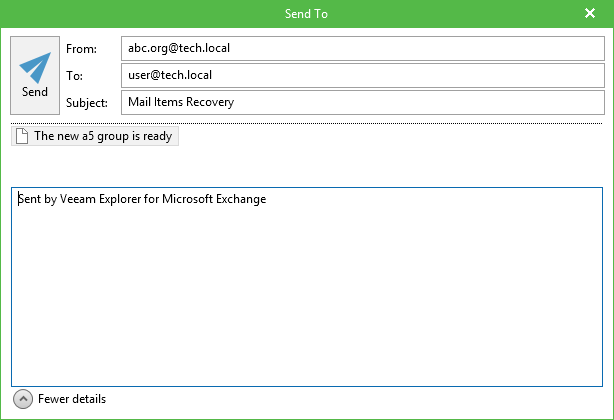Click the "Subject:" label
The image size is (614, 420).
[x=87, y=103]
